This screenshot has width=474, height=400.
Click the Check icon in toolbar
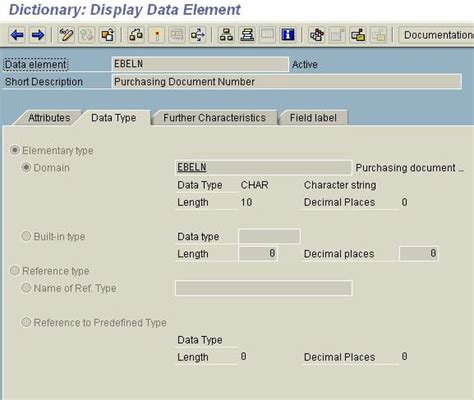(136, 35)
